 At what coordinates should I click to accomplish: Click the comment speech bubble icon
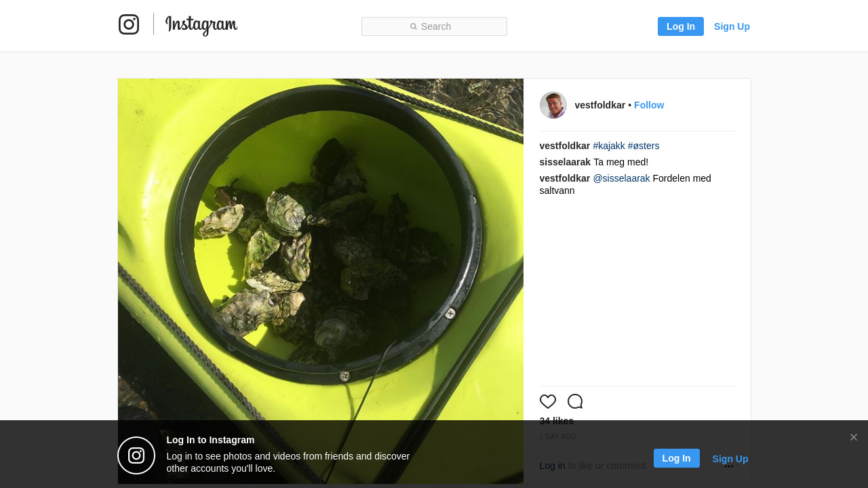tap(575, 401)
